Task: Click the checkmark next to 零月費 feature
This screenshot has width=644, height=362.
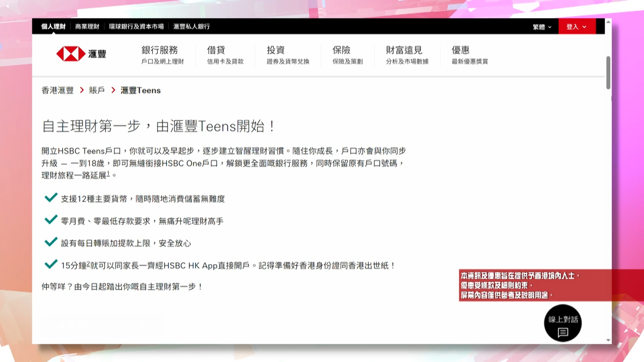Action: coord(50,220)
